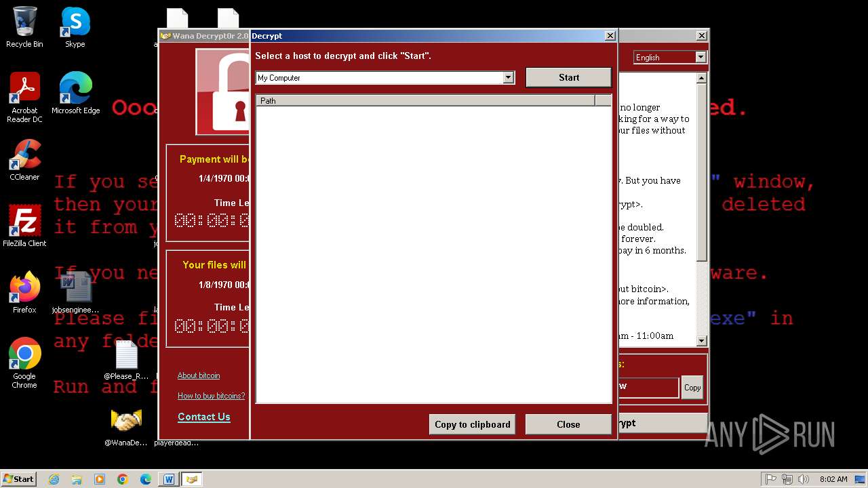Switch to Word in the taskbar
Image resolution: width=868 pixels, height=488 pixels.
[x=169, y=479]
